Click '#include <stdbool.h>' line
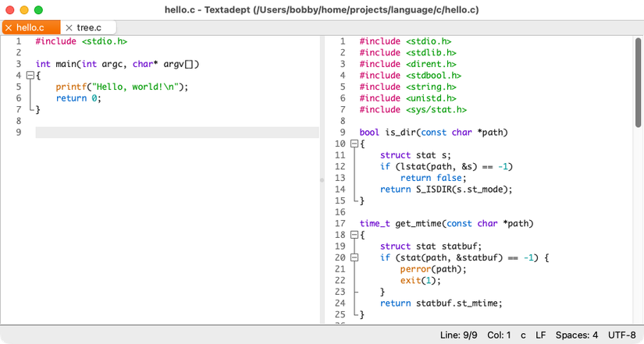The height and width of the screenshot is (344, 644). 411,76
